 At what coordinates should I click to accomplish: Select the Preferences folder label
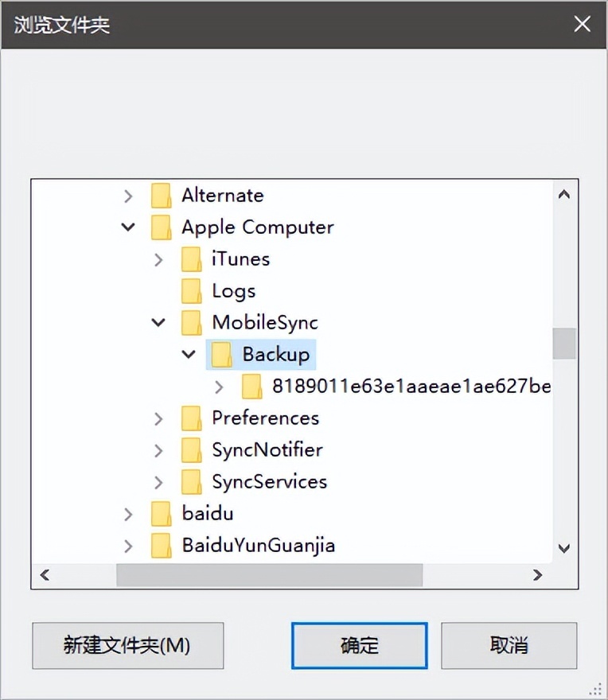tap(265, 418)
